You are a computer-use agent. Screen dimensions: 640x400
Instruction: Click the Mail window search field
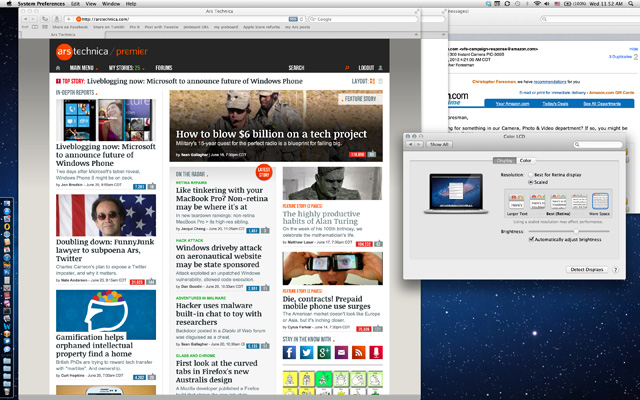click(x=589, y=19)
